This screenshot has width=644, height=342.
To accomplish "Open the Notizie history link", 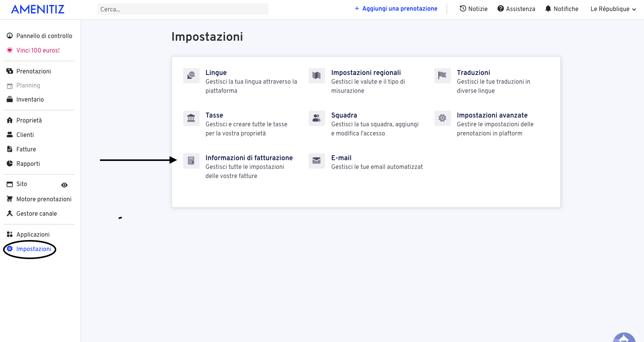I will (473, 9).
